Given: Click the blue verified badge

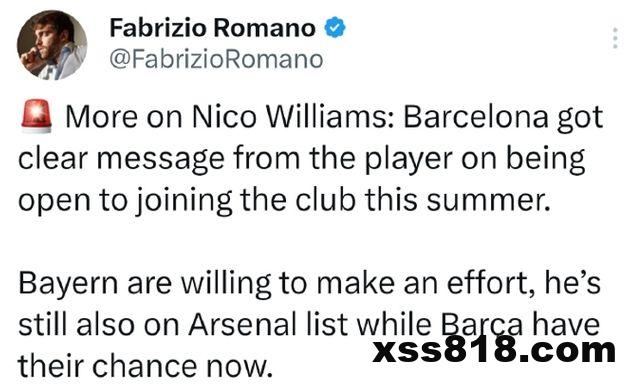Looking at the screenshot, I should [335, 27].
